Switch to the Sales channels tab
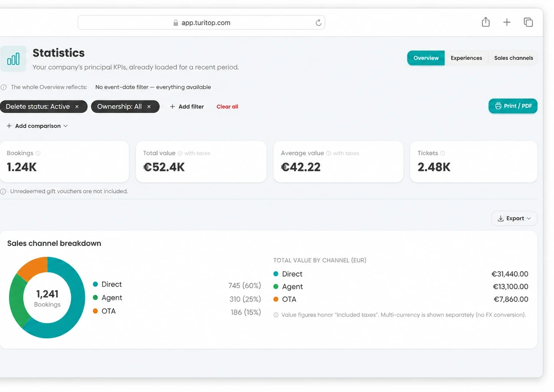 click(513, 58)
